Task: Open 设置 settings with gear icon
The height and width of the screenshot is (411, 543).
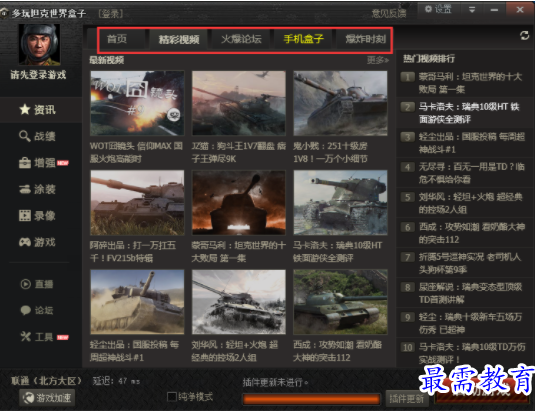Action: click(x=438, y=9)
